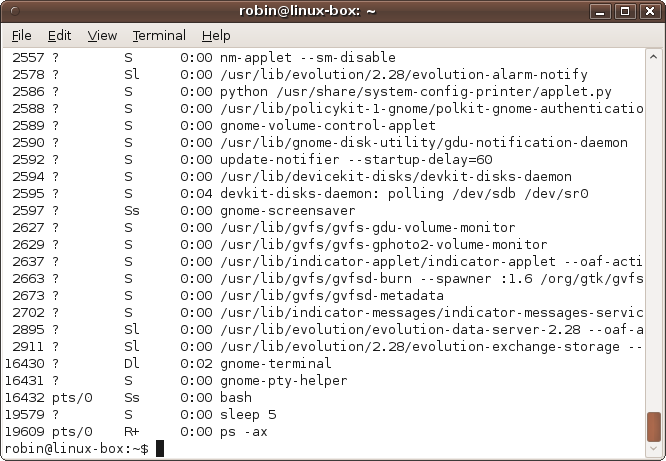Click PID 19609 in the process list
This screenshot has height=461, width=666.
click(25, 431)
